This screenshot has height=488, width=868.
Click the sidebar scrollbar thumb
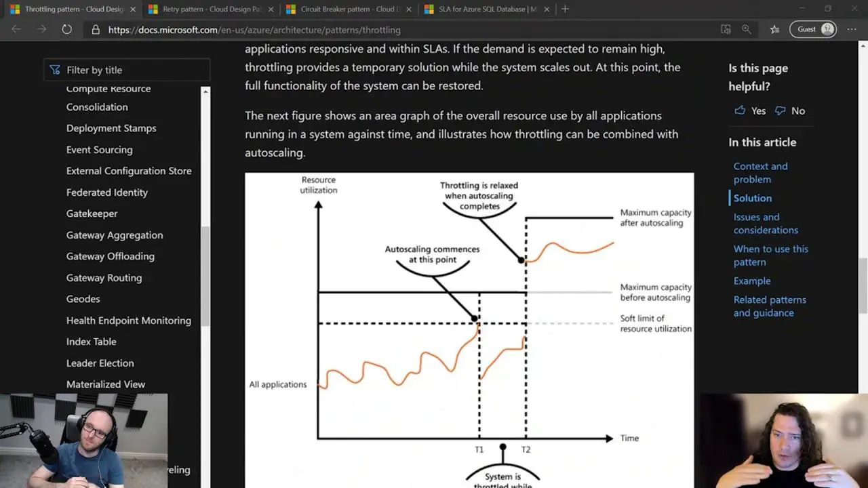(205, 275)
